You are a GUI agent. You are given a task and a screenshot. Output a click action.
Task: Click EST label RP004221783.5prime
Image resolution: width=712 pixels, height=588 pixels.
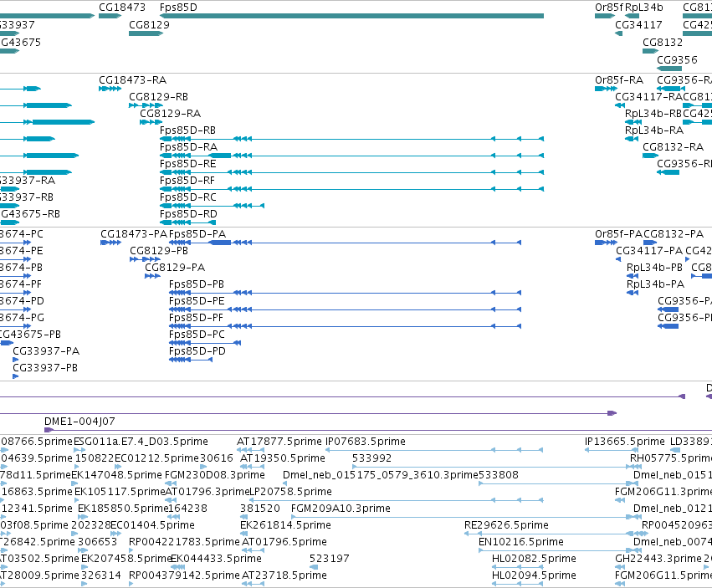[184, 542]
